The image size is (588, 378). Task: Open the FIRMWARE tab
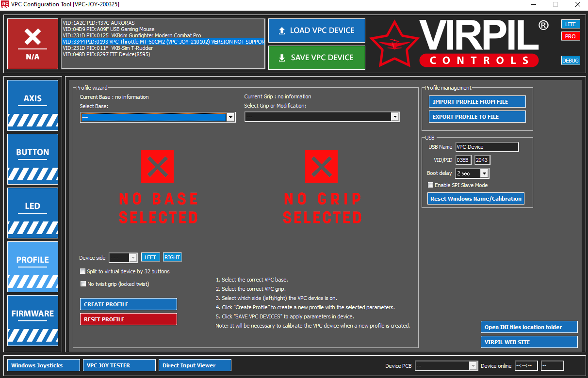click(33, 320)
